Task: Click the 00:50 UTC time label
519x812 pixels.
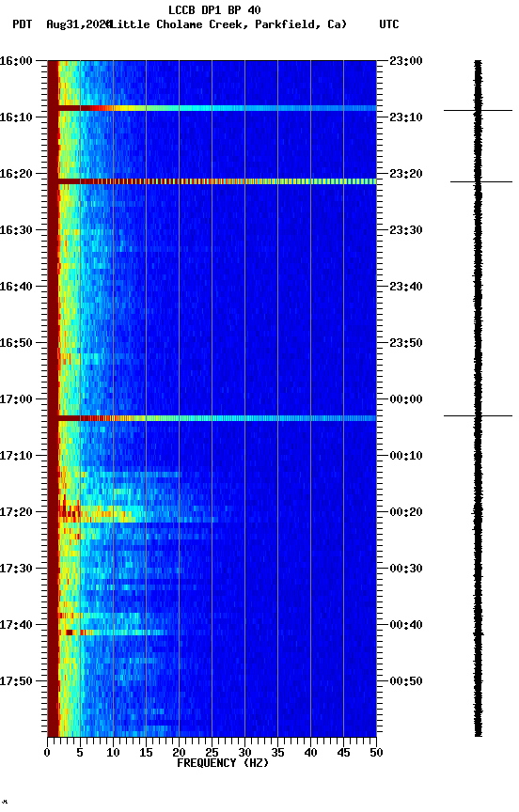Action: [406, 681]
